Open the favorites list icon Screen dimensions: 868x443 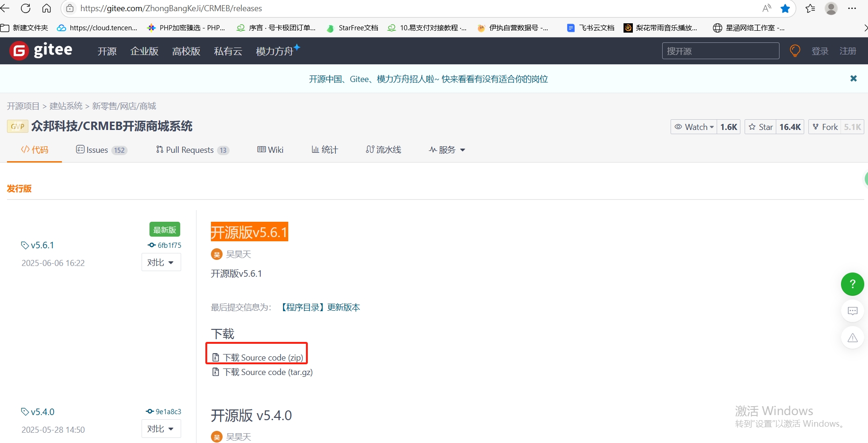point(810,8)
